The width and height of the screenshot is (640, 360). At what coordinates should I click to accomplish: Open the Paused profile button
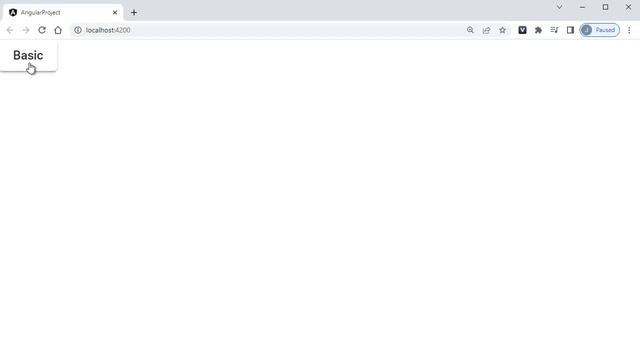pos(600,30)
